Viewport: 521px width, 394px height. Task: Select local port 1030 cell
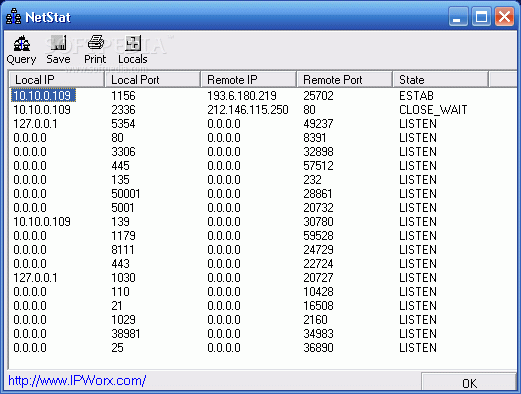pos(123,278)
